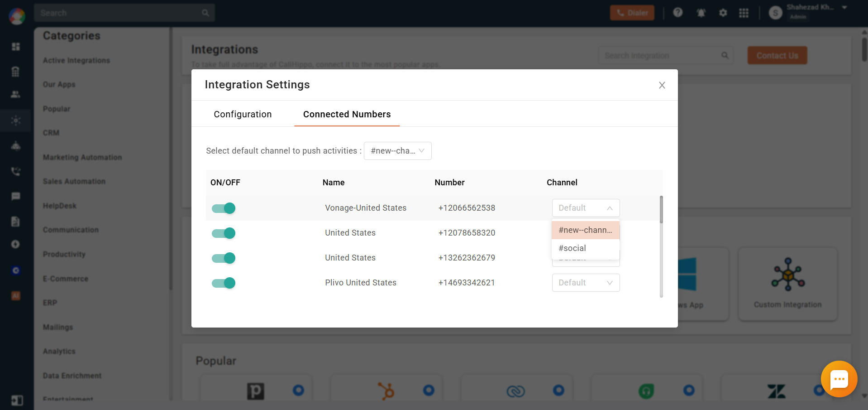
Task: Choose #social channel option
Action: tap(585, 248)
